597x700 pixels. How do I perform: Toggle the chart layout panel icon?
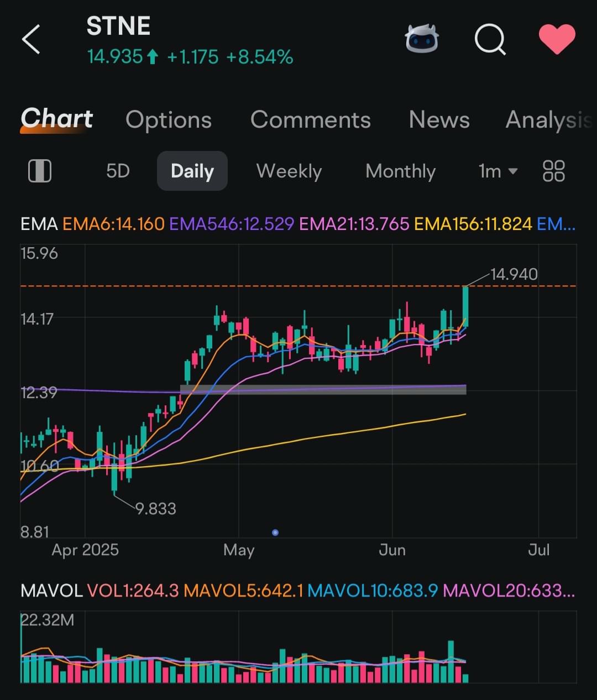[39, 171]
